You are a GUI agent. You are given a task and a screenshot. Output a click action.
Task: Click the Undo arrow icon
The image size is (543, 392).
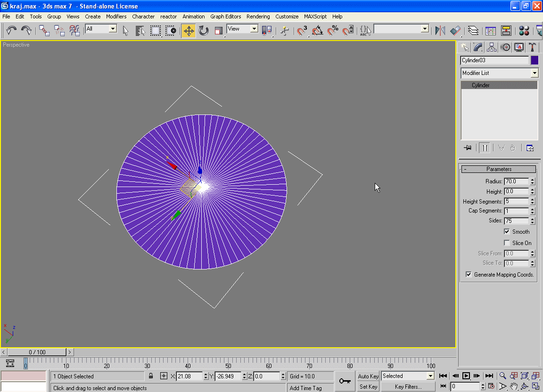click(11, 31)
